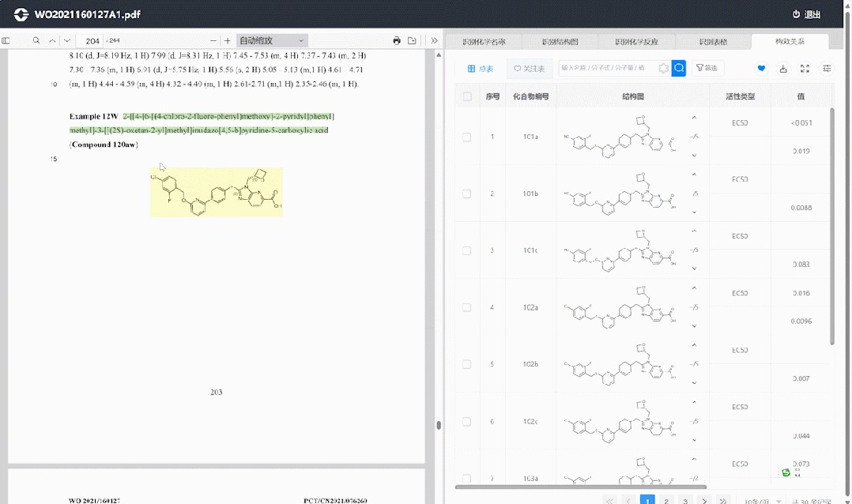Open the 10条/页 page size dropdown
The image size is (852, 504).
click(762, 502)
